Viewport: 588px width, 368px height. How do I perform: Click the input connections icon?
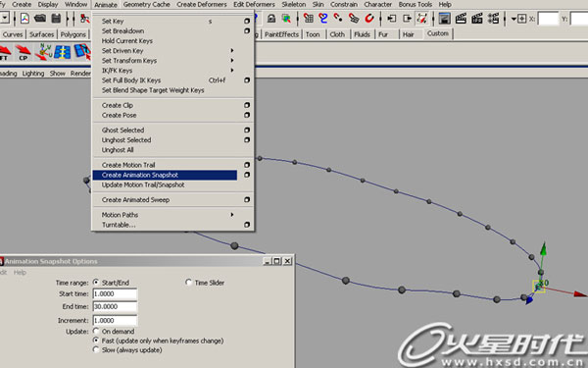(x=391, y=18)
